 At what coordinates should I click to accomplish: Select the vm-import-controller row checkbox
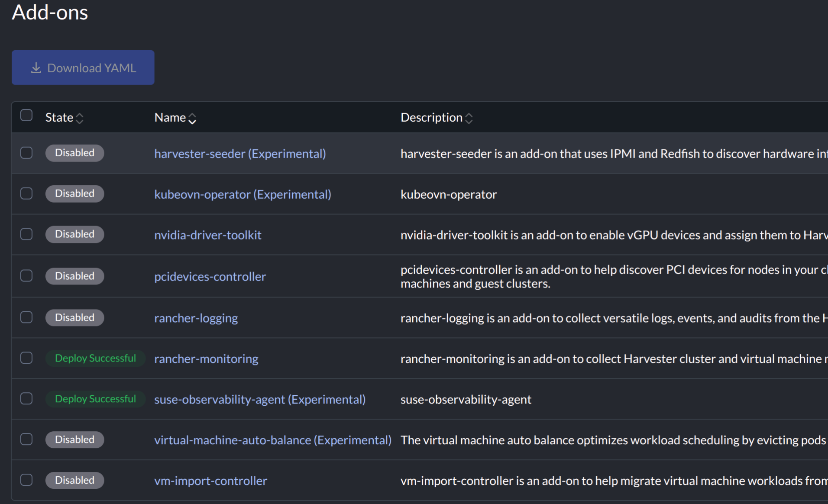[x=26, y=480]
